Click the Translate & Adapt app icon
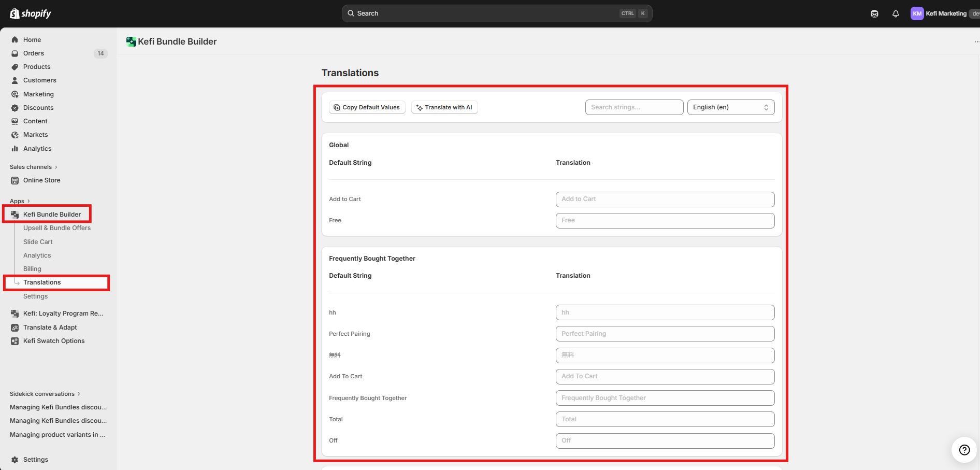Viewport: 980px width, 470px height. tap(15, 327)
